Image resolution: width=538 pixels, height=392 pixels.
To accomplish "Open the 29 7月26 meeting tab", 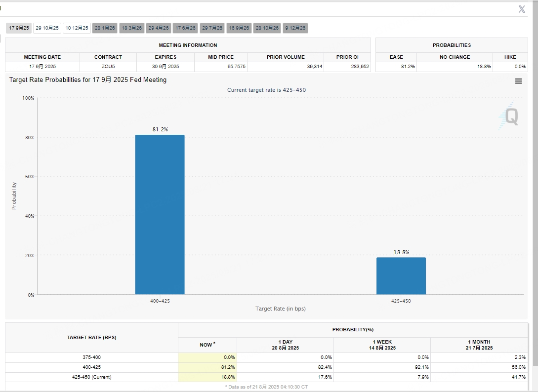I will [x=212, y=28].
